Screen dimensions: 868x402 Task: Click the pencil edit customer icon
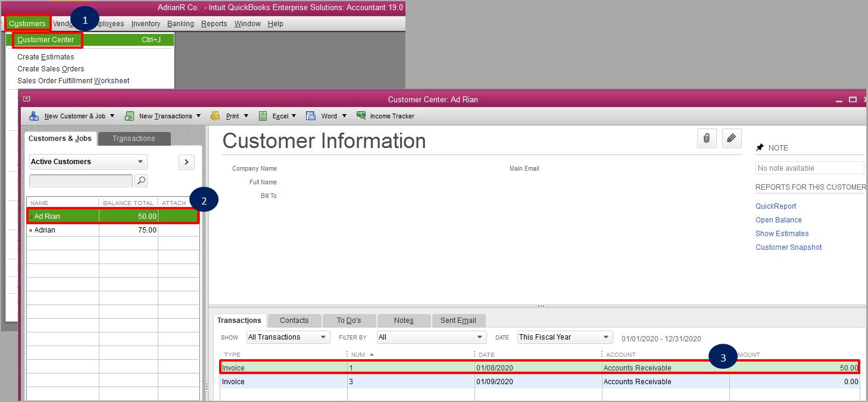[732, 138]
